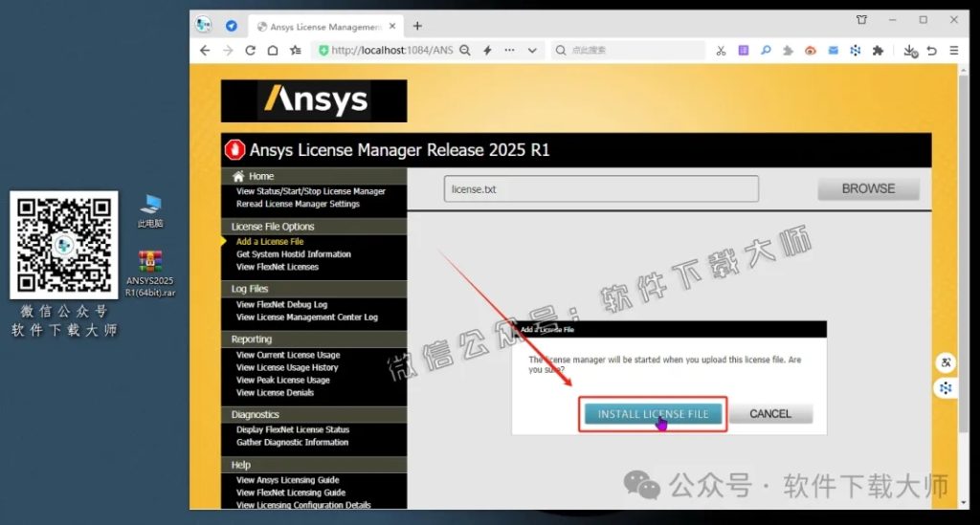Viewport: 980px width, 525px height.
Task: Open View FlexNet Debug Log
Action: pyautogui.click(x=281, y=305)
